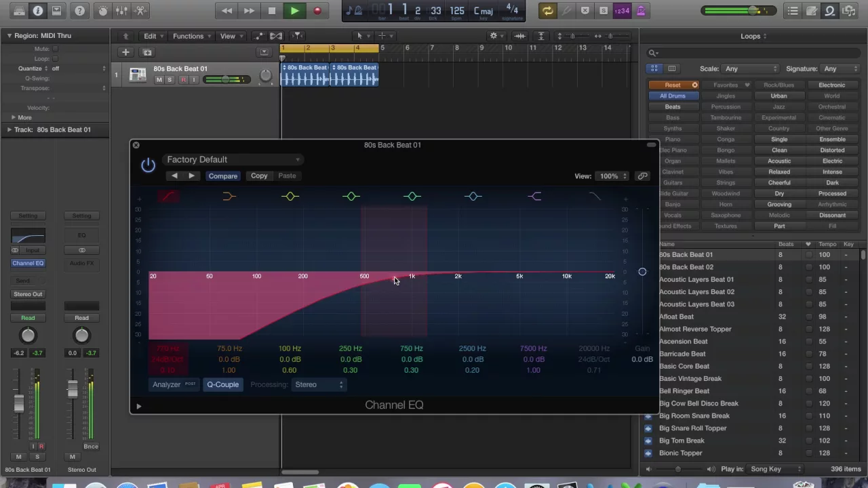The height and width of the screenshot is (488, 868).
Task: Toggle Channel EQ power button
Action: (x=148, y=164)
